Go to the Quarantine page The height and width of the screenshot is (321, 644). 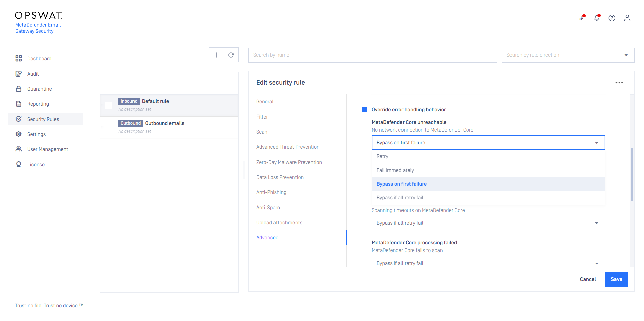click(x=40, y=89)
